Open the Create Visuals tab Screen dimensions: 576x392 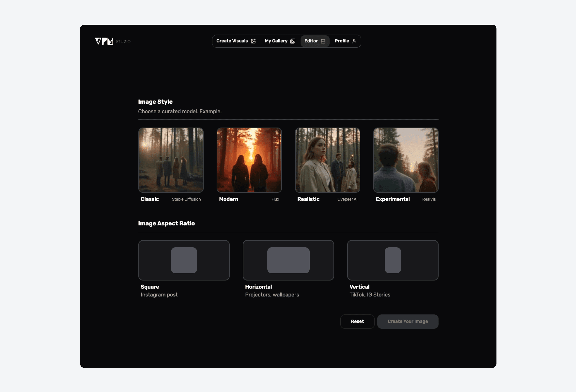(232, 41)
